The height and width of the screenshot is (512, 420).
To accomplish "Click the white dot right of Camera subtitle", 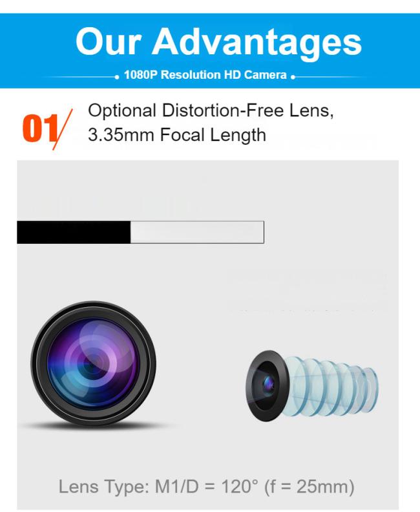I will [x=293, y=77].
